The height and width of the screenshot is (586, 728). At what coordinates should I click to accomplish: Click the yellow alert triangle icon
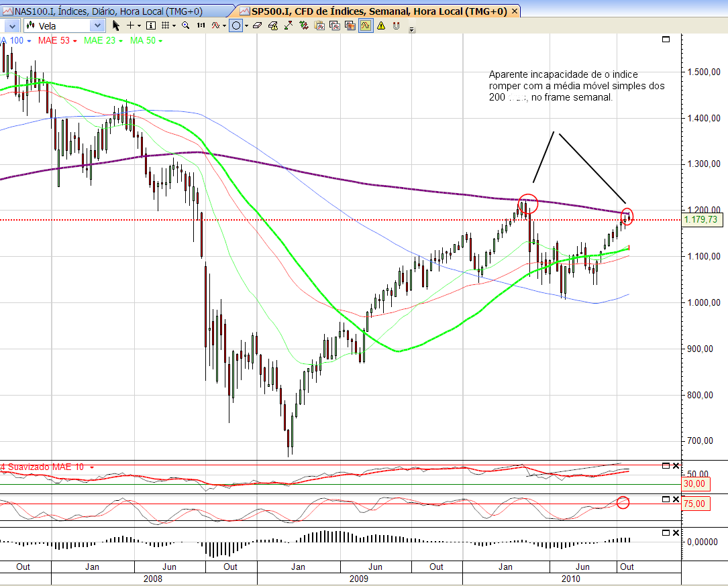pyautogui.click(x=381, y=25)
